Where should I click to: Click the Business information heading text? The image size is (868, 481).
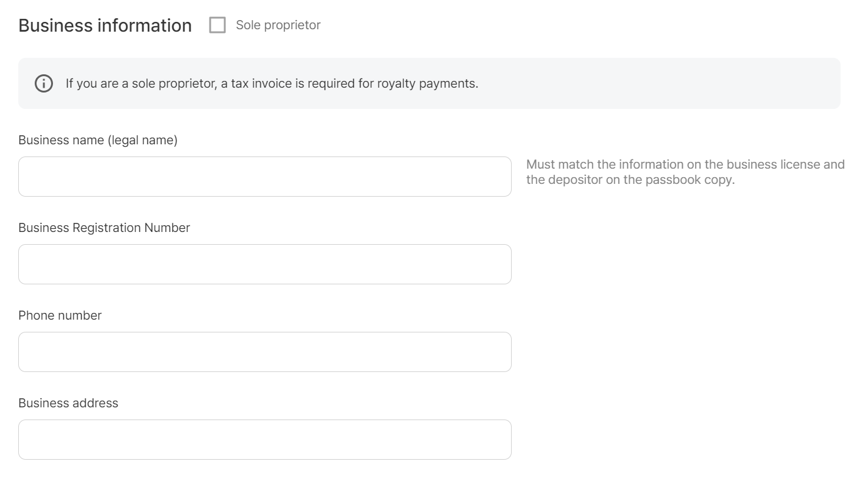[x=104, y=25]
